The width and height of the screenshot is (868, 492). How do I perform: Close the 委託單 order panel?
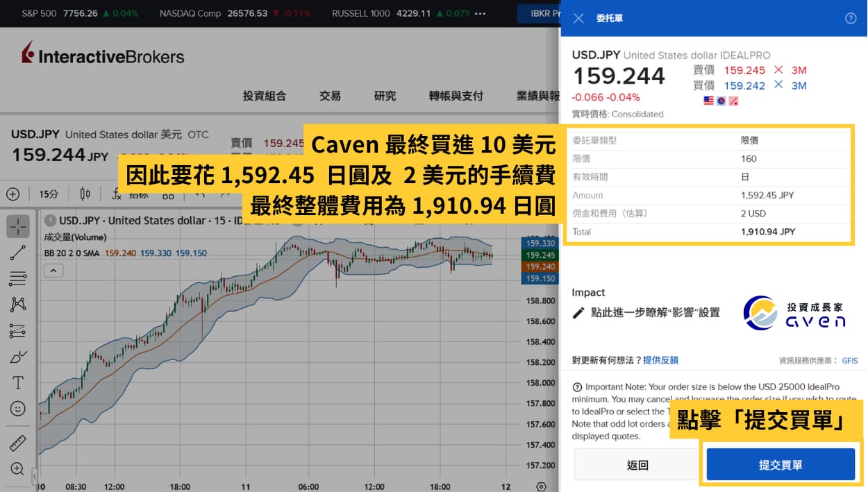pos(578,19)
